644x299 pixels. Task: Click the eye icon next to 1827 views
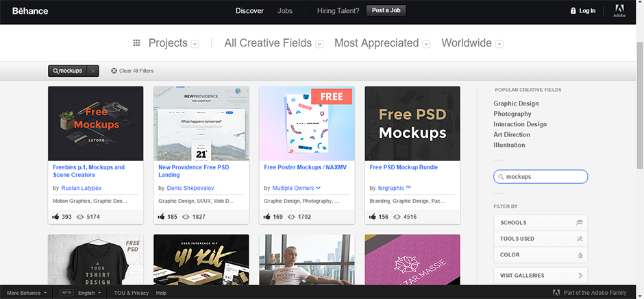pos(186,217)
